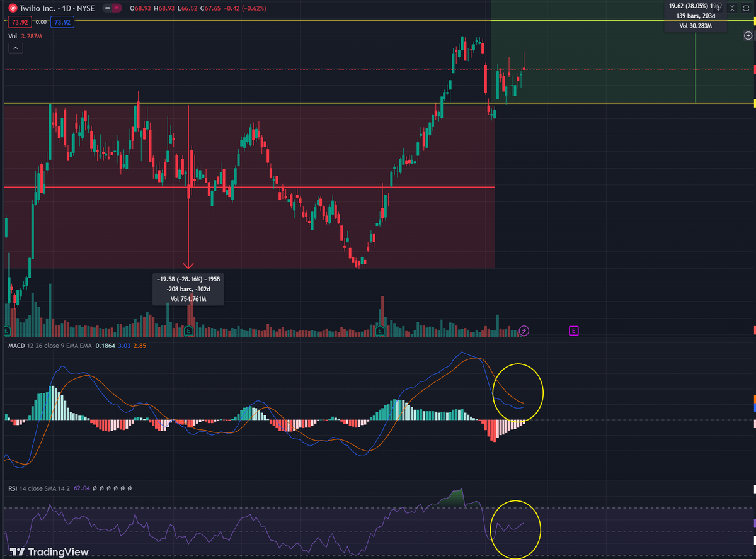The width and height of the screenshot is (756, 559).
Task: Click the restore pane icon in the top-right corner
Action: [746, 8]
